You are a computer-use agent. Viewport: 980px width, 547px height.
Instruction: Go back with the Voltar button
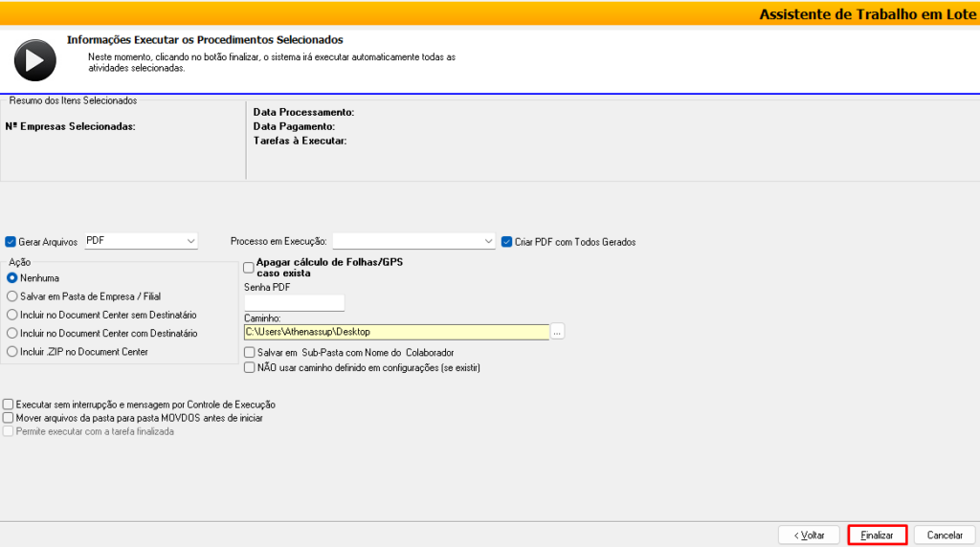(x=809, y=536)
